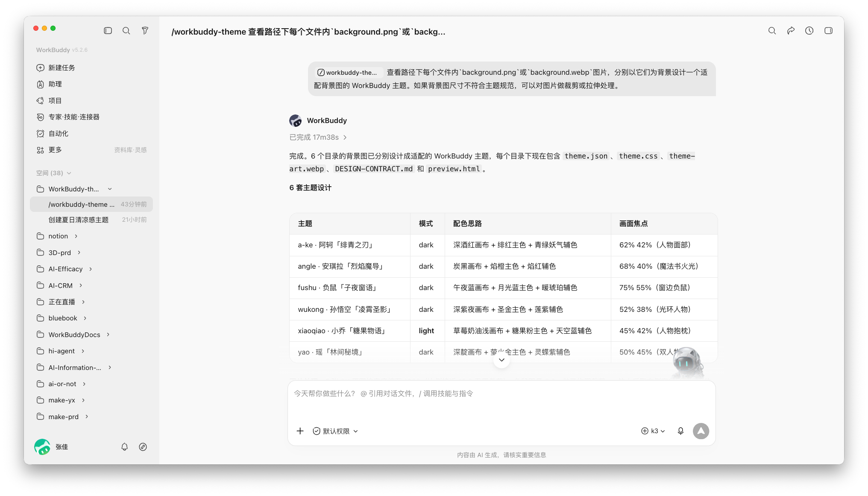Click the 新建任务 plus-circle icon
The width and height of the screenshot is (868, 496).
coord(41,68)
